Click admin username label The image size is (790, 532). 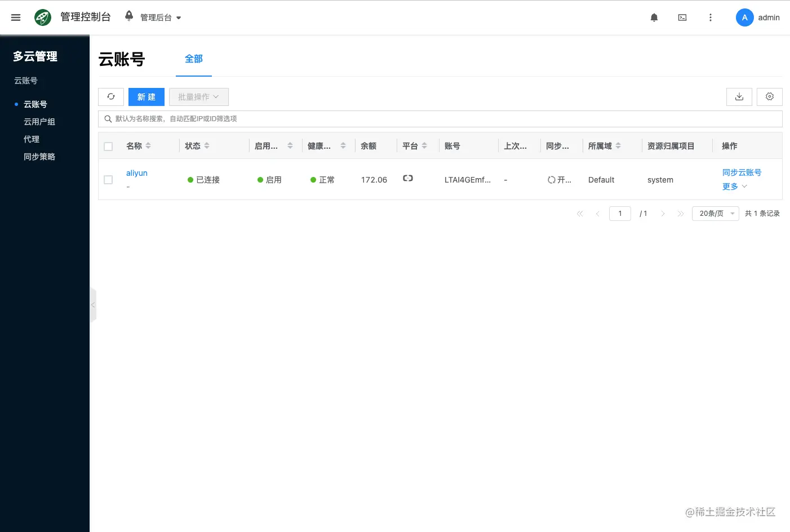pyautogui.click(x=769, y=17)
